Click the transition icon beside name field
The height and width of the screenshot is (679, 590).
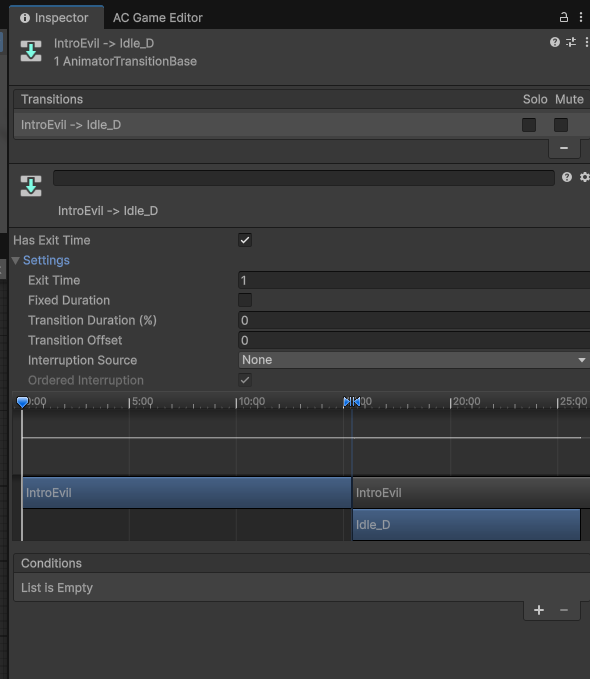point(31,186)
